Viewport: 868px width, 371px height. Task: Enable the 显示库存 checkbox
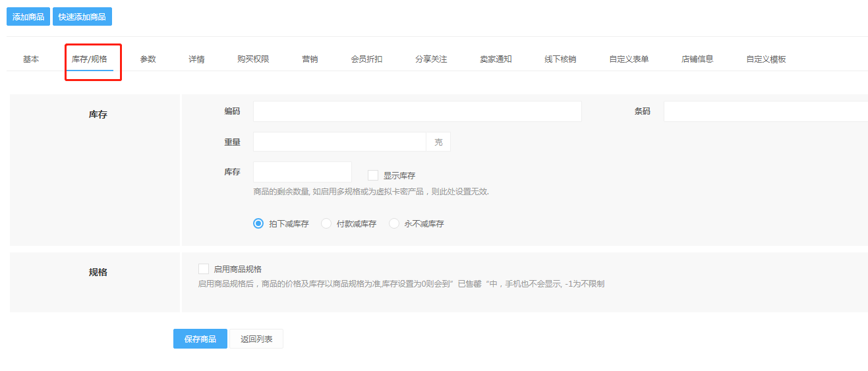tap(373, 175)
